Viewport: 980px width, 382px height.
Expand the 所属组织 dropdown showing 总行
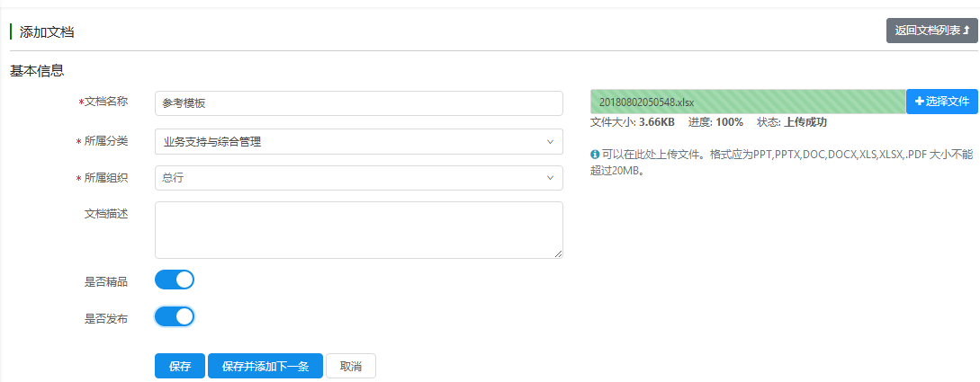(x=358, y=178)
